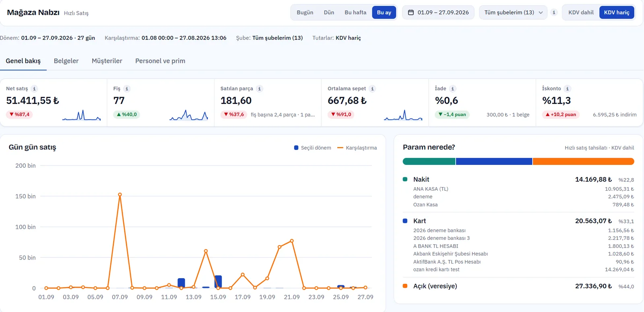Click the info icon beside the branch selector
Screen dimensions: 644x312
pyautogui.click(x=554, y=12)
